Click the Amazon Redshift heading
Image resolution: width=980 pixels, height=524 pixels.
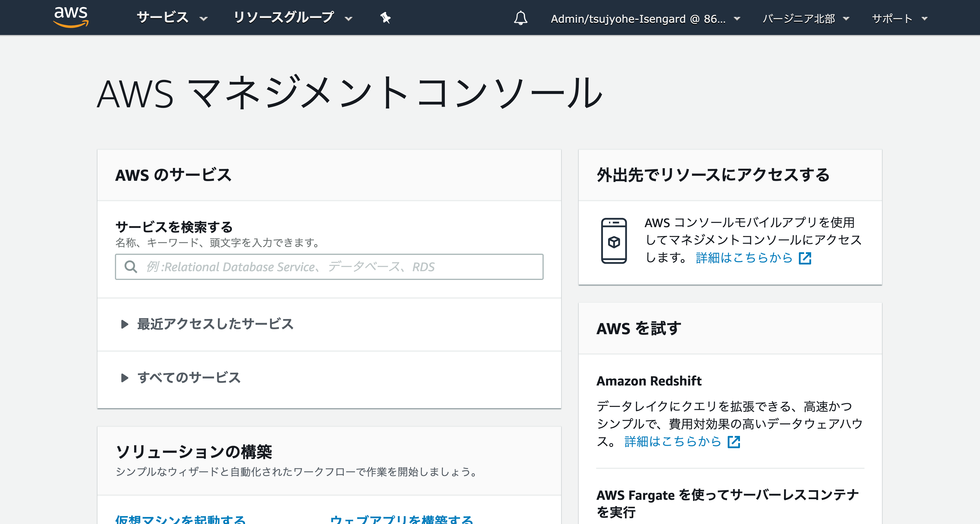coord(649,381)
